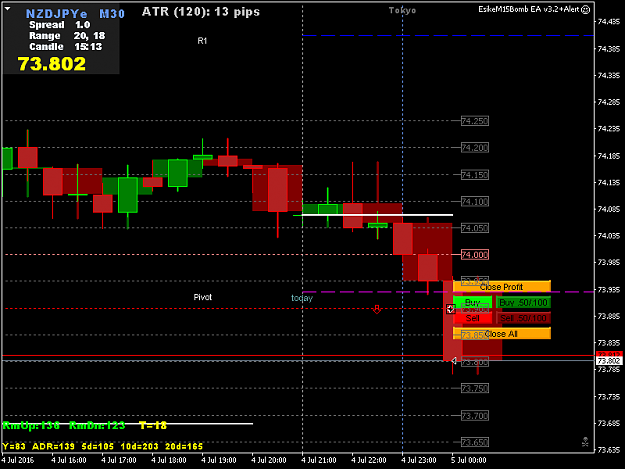
Task: Select the highlighted 74.000 price level label
Action: point(474,255)
